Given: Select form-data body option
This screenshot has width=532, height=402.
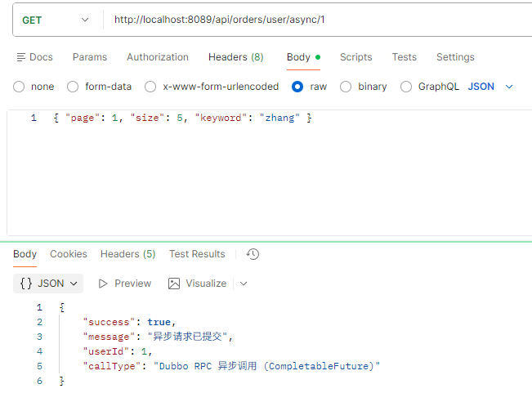Looking at the screenshot, I should click(x=73, y=87).
